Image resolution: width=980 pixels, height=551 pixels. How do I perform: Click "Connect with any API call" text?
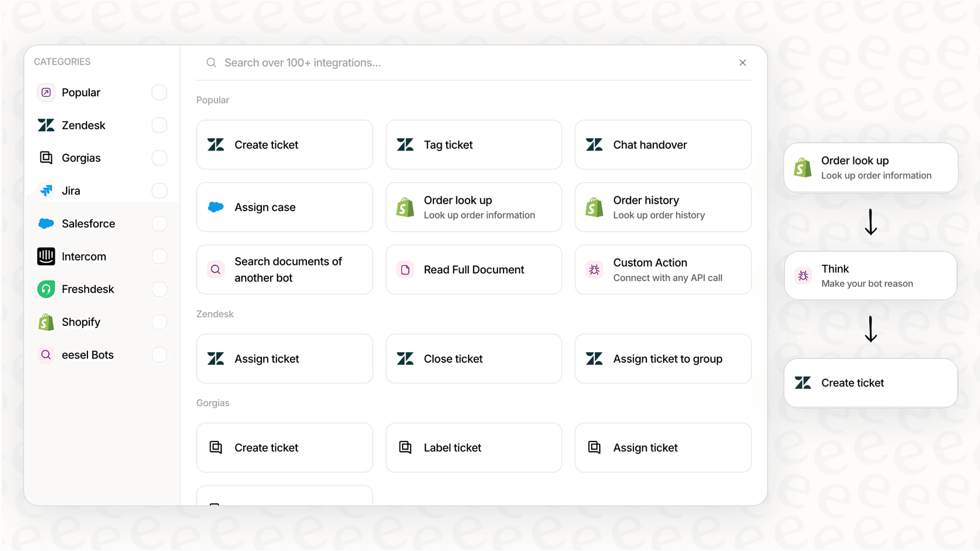[x=668, y=278]
